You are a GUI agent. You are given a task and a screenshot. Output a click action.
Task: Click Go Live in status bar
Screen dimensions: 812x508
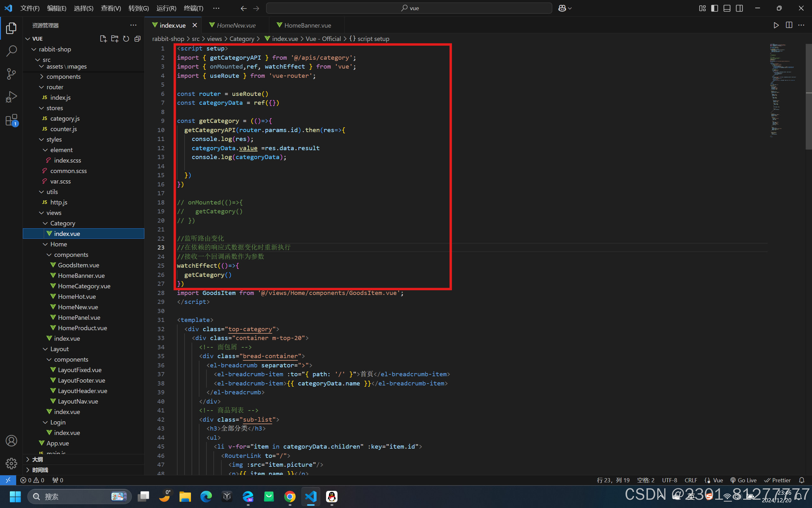pos(743,480)
